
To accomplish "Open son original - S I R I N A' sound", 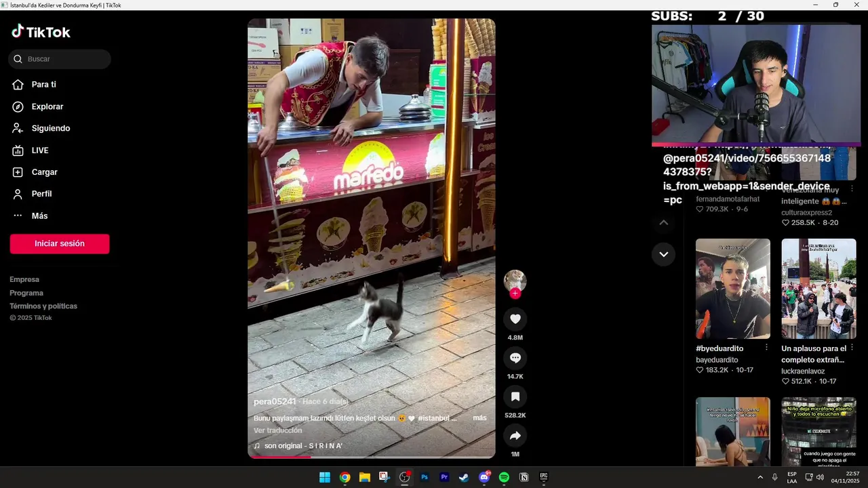I will pos(298,446).
